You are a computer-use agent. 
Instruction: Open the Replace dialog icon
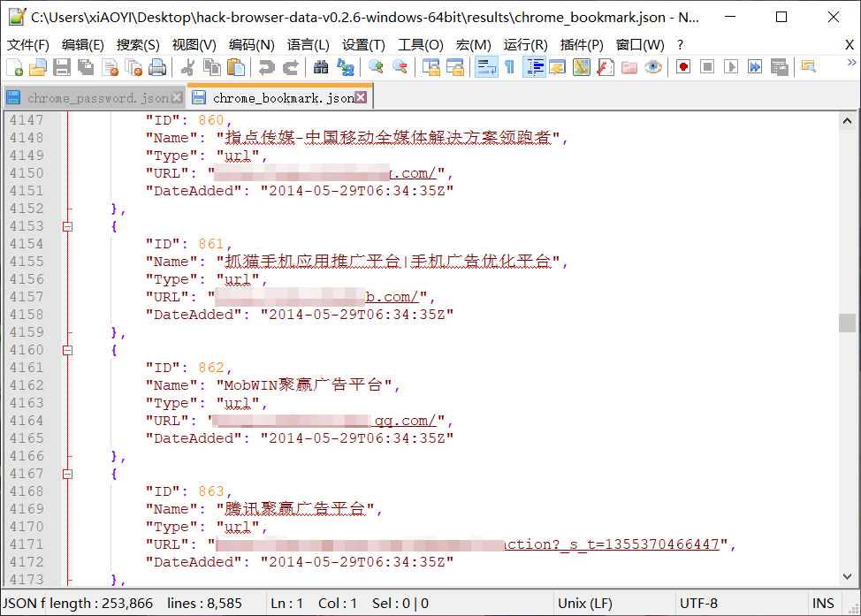click(345, 67)
